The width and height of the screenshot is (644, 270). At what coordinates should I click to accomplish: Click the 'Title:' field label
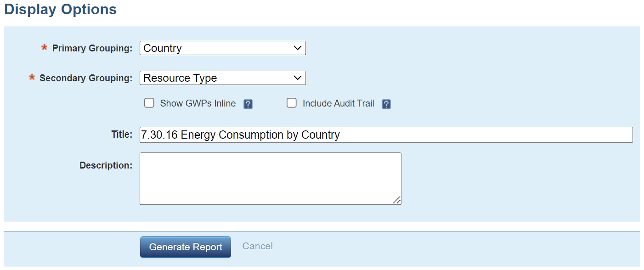pos(122,135)
